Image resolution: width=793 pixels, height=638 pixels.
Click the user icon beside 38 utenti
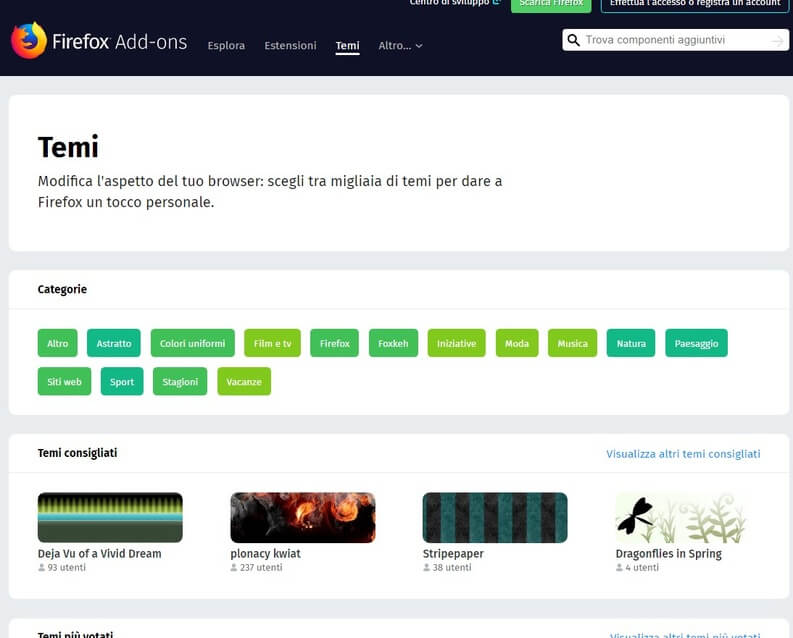426,568
